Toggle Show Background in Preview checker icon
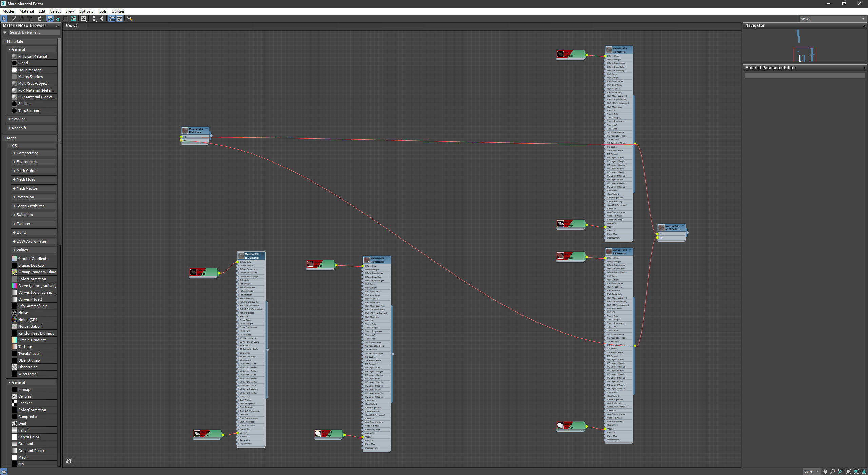This screenshot has width=868, height=475. pos(73,19)
